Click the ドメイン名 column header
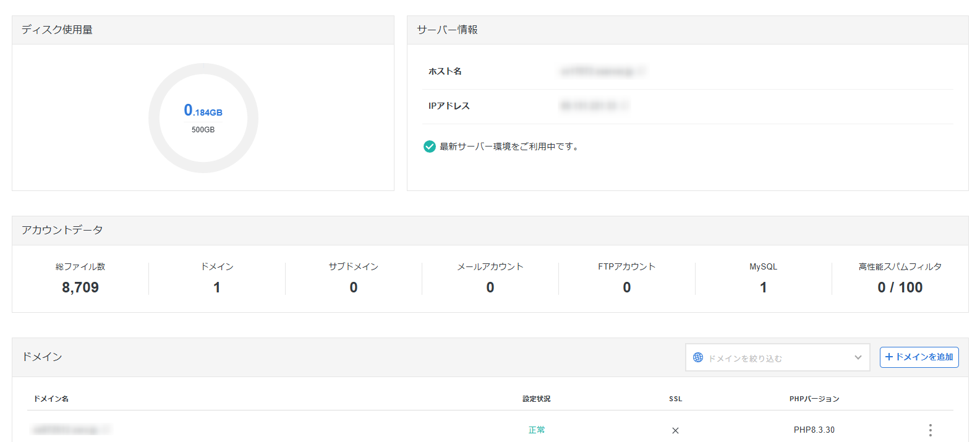 coord(51,399)
